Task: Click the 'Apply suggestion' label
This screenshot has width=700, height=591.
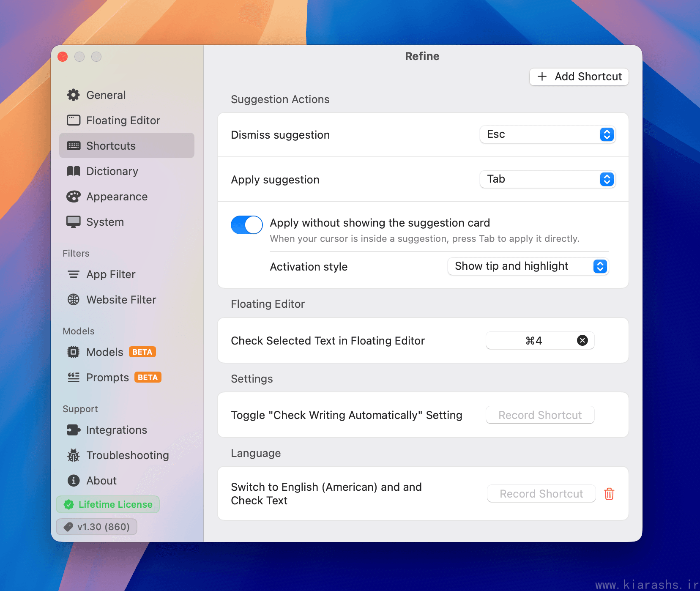Action: (275, 180)
